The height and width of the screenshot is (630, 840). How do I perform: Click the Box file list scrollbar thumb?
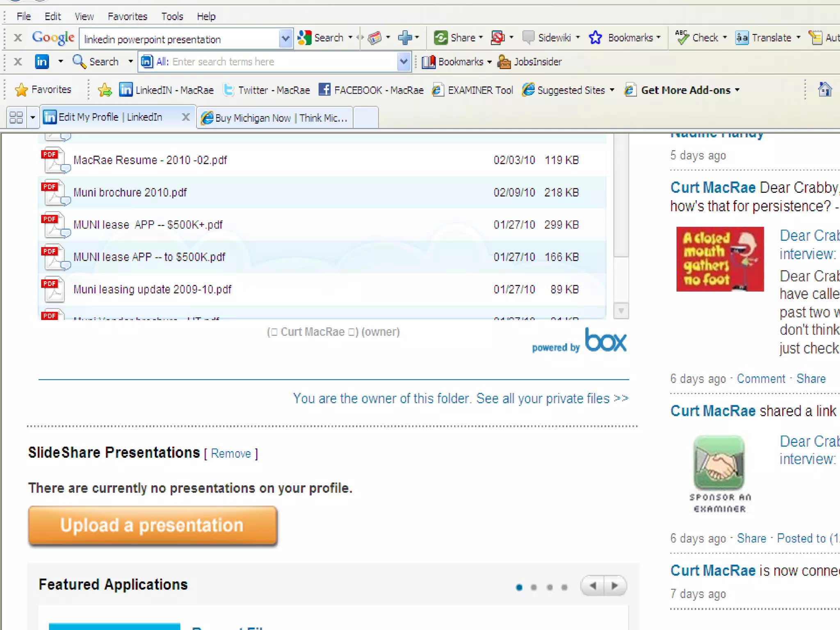621,196
